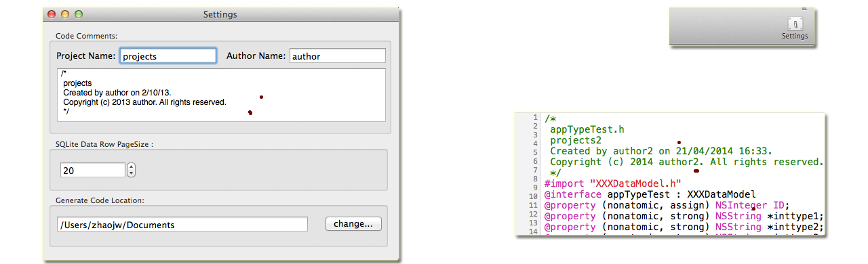Screen dimensions: 868x264
Task: Minimize the Settings window
Action: click(x=65, y=14)
